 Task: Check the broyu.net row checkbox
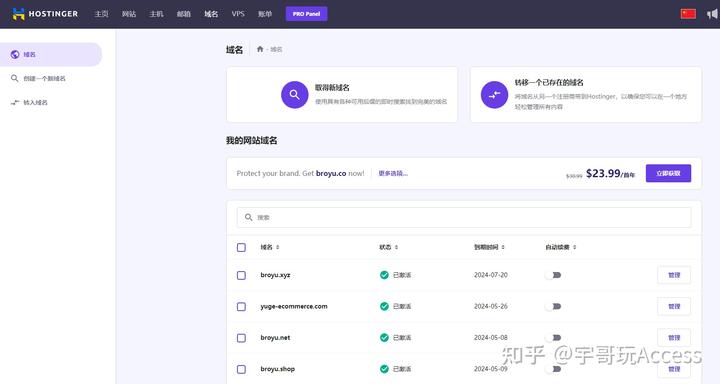241,338
